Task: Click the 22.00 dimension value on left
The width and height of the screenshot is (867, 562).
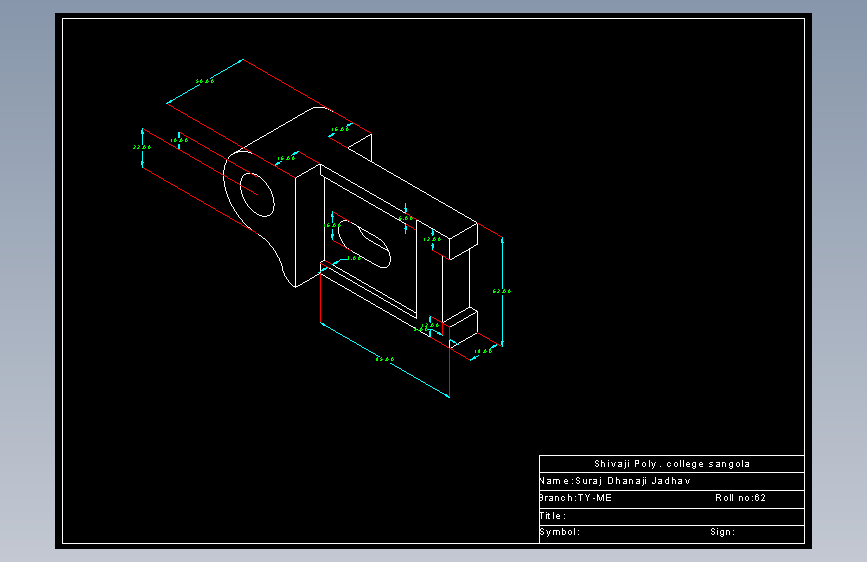Action: coord(142,147)
